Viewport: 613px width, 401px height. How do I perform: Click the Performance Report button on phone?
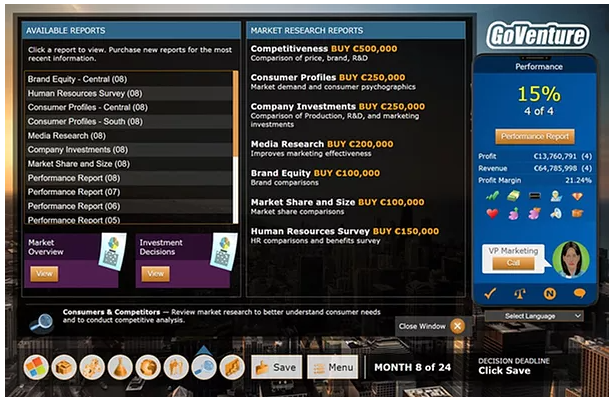[x=535, y=136]
